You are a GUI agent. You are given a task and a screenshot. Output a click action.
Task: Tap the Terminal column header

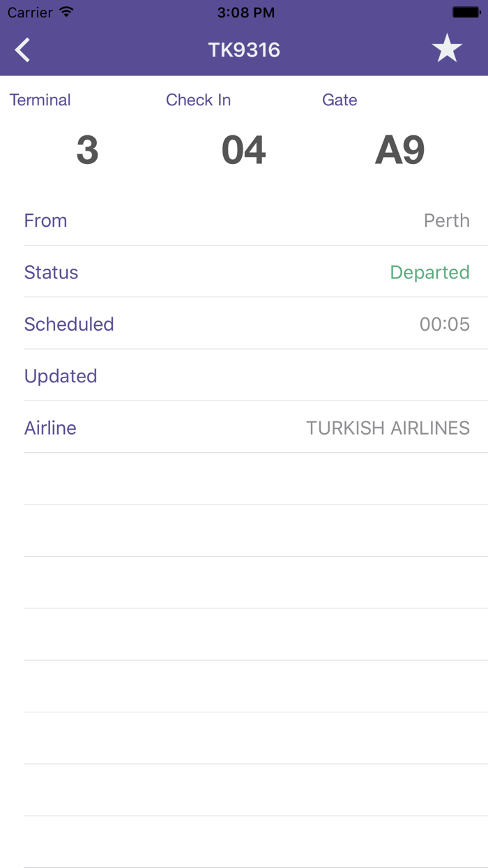point(40,100)
